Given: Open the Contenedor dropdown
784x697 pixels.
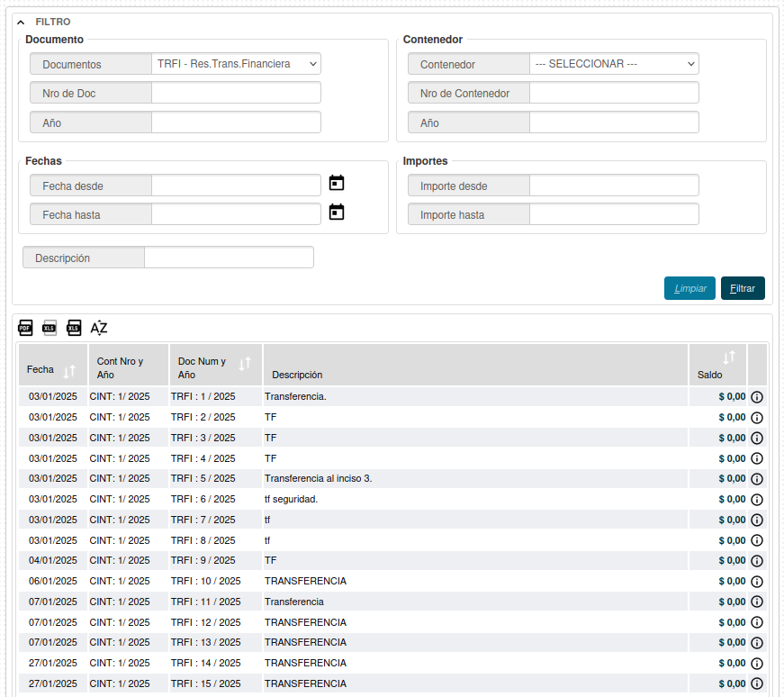Looking at the screenshot, I should coord(615,64).
